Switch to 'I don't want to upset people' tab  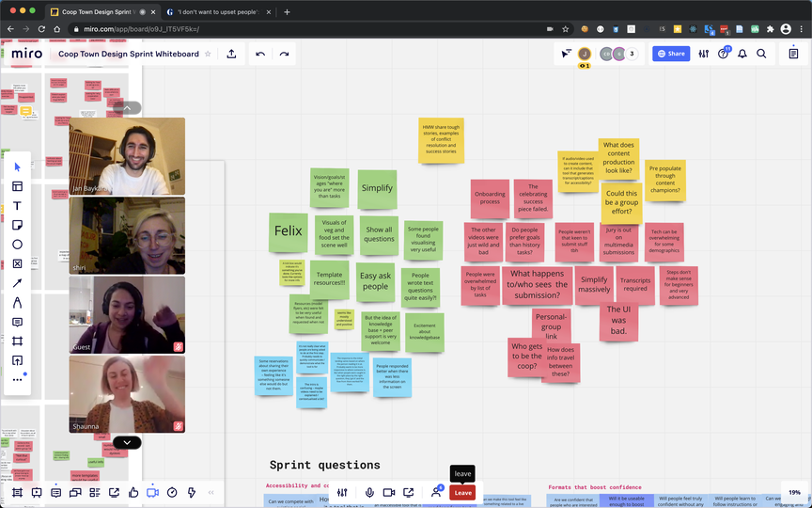click(220, 12)
